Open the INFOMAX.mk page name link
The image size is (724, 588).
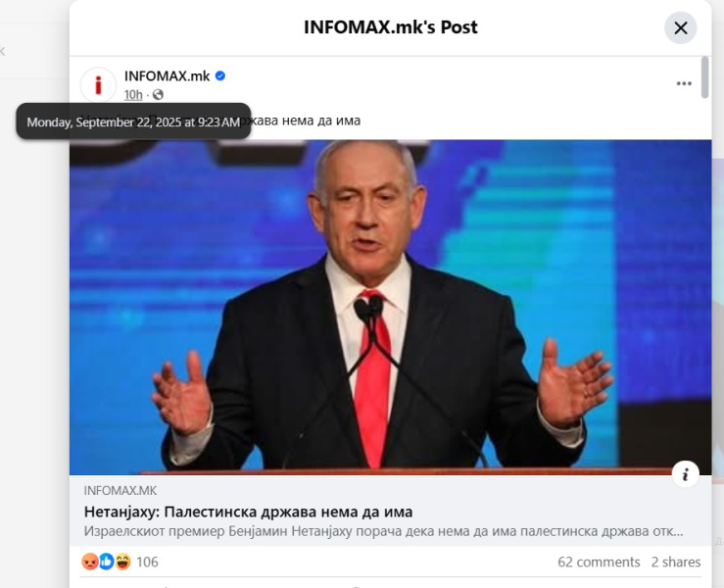[x=167, y=75]
